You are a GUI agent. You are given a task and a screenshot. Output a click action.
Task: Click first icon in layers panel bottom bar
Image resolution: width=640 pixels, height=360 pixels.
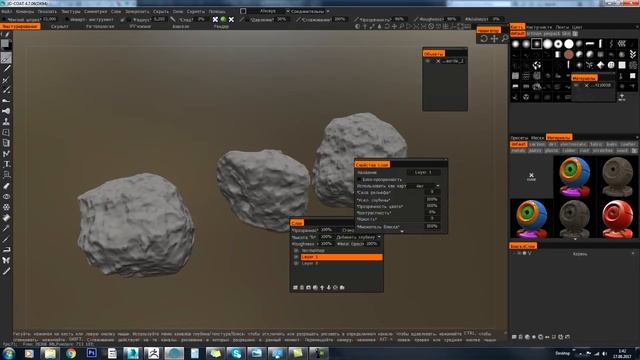pyautogui.click(x=295, y=288)
